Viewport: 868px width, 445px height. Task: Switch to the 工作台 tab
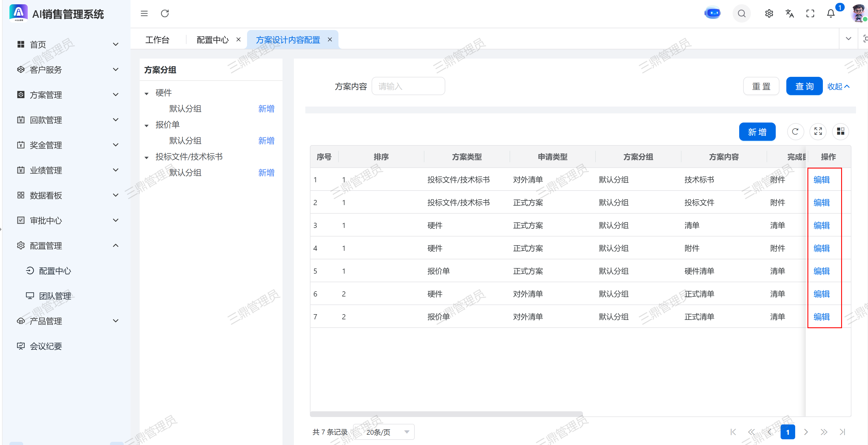coord(157,40)
